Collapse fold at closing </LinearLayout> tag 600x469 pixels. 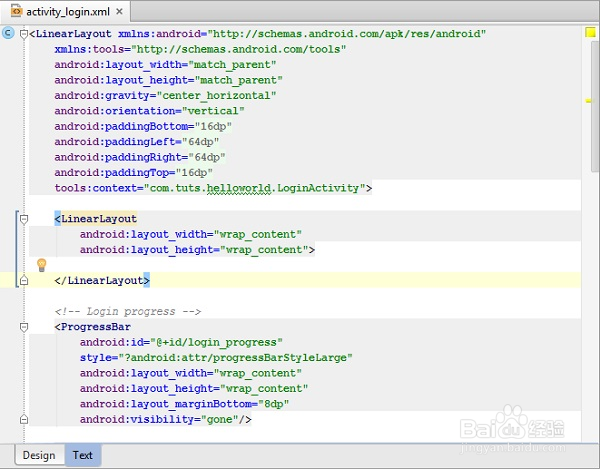click(24, 280)
